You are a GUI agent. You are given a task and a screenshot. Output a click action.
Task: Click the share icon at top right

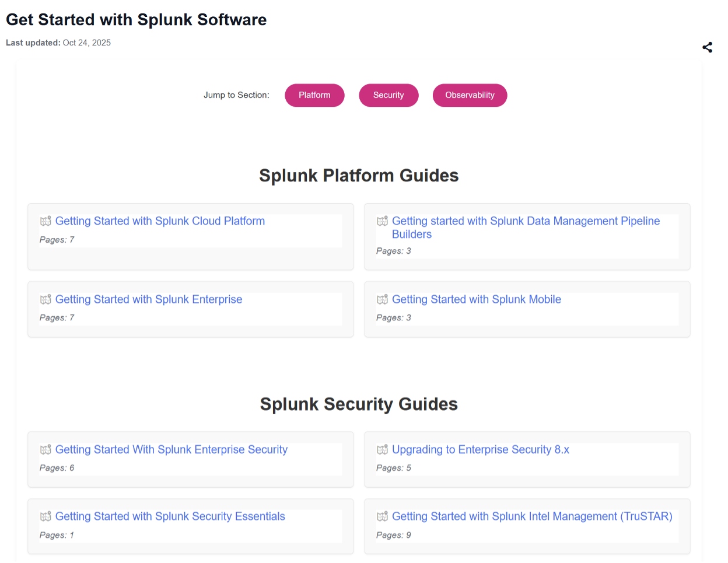707,47
